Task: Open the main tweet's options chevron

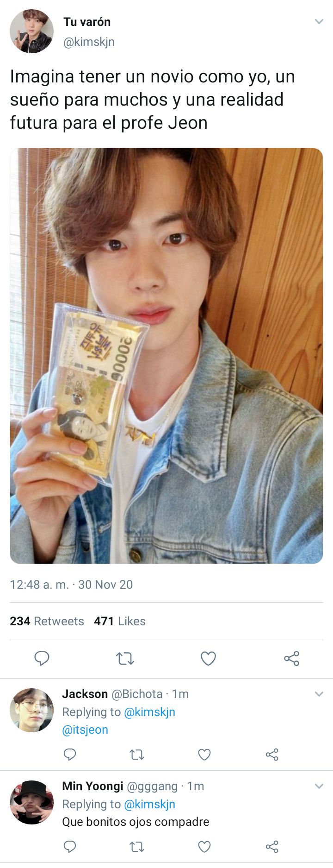Action: click(319, 21)
